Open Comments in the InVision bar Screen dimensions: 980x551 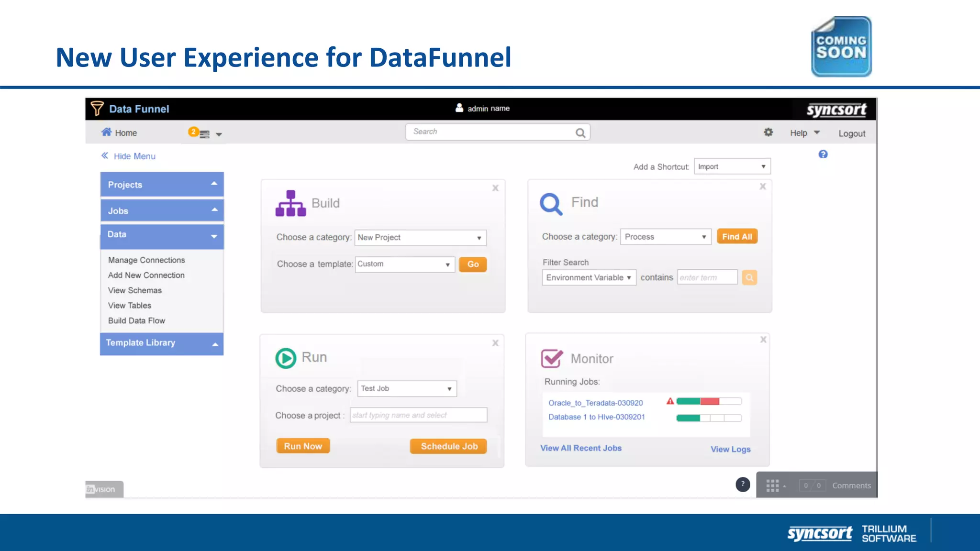pyautogui.click(x=851, y=485)
